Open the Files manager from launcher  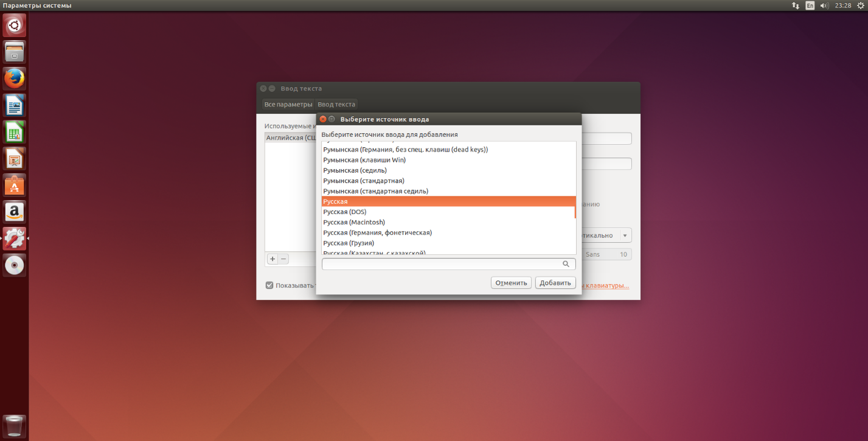(x=15, y=52)
